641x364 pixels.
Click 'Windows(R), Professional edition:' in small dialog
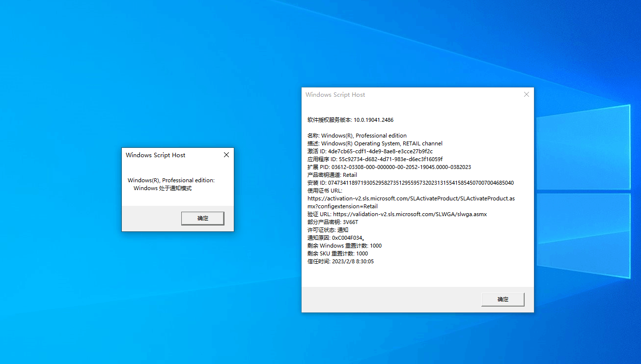171,180
